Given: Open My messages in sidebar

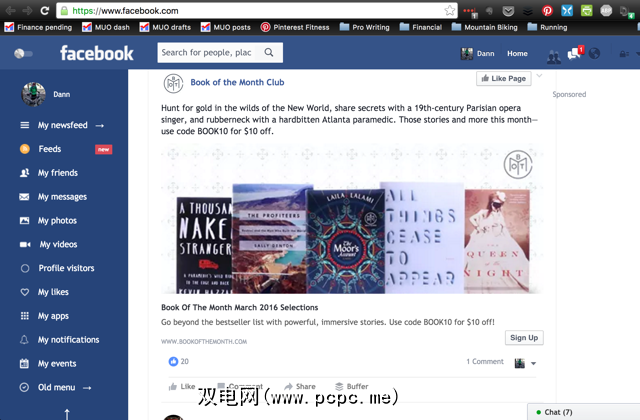Looking at the screenshot, I should 62,197.
